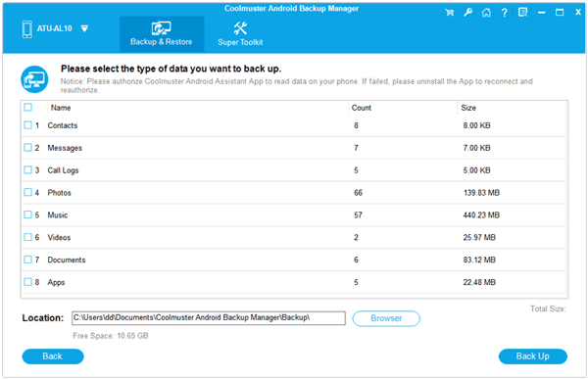Image resolution: width=588 pixels, height=379 pixels.
Task: Minimize the Coolmuster window
Action: click(x=541, y=13)
